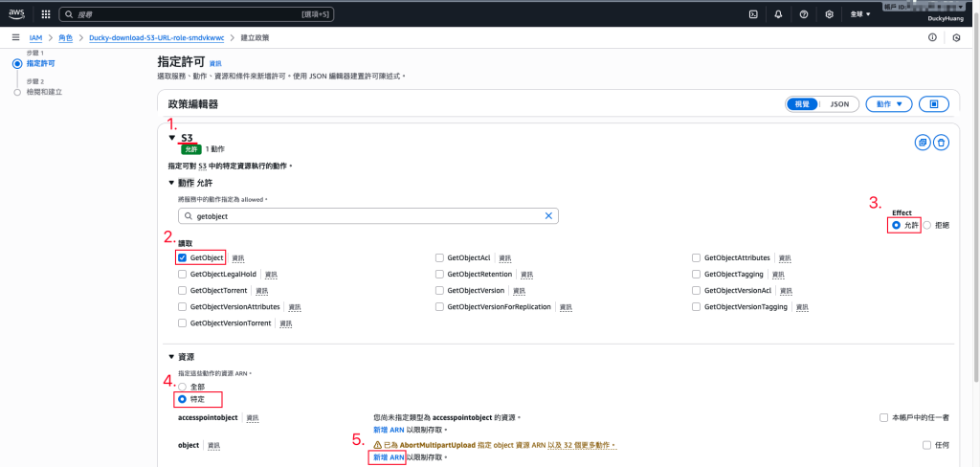Check the GetObjectTagging action
Viewport: 980px width, 467px height.
coord(697,274)
